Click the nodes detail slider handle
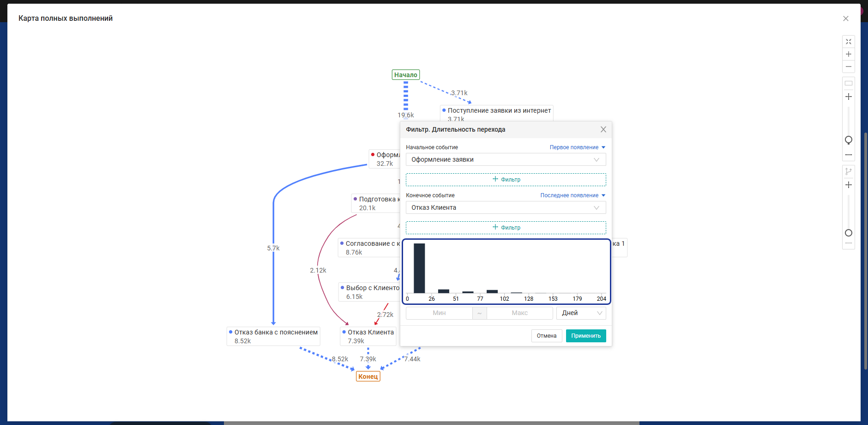Image resolution: width=868 pixels, height=425 pixels. click(x=849, y=140)
